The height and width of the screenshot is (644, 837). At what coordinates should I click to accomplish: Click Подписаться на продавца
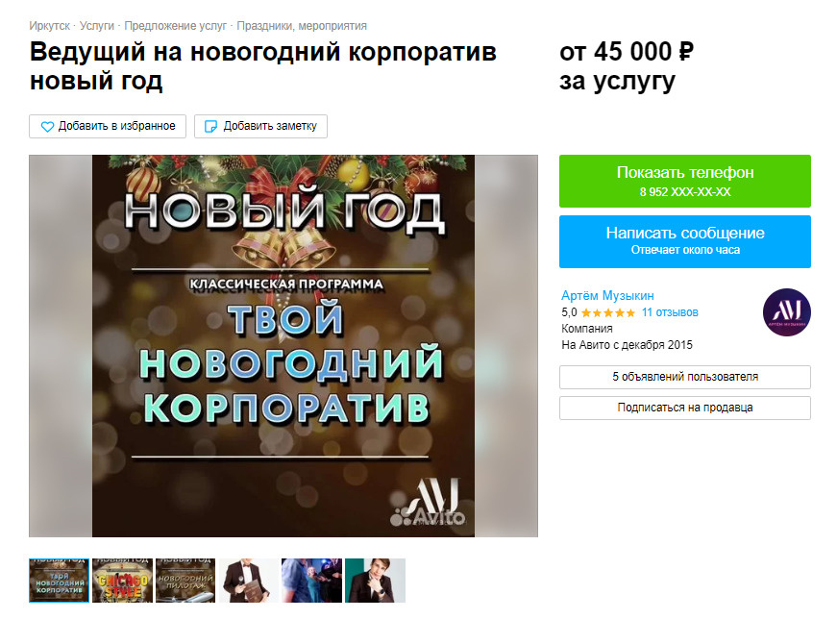point(685,408)
